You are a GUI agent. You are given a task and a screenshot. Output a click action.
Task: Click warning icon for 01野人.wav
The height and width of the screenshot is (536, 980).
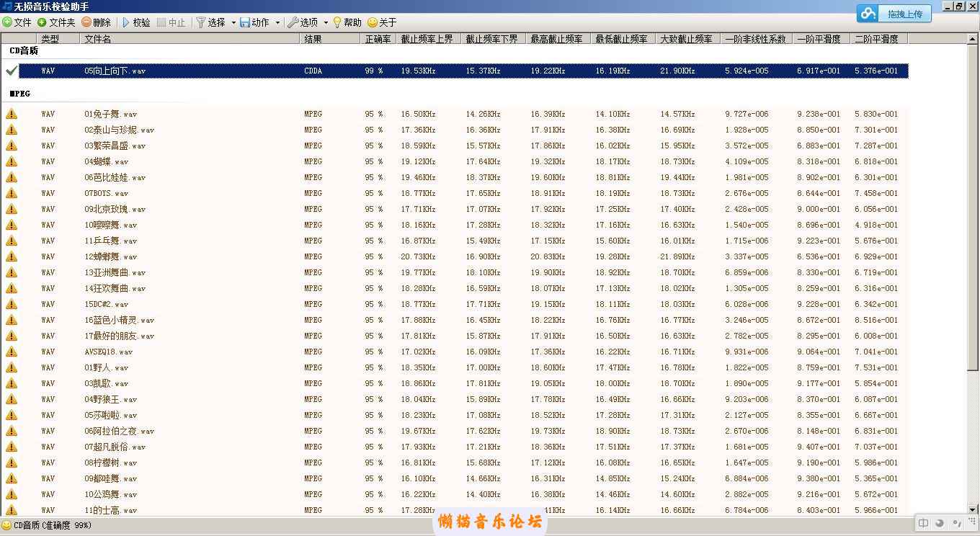11,367
